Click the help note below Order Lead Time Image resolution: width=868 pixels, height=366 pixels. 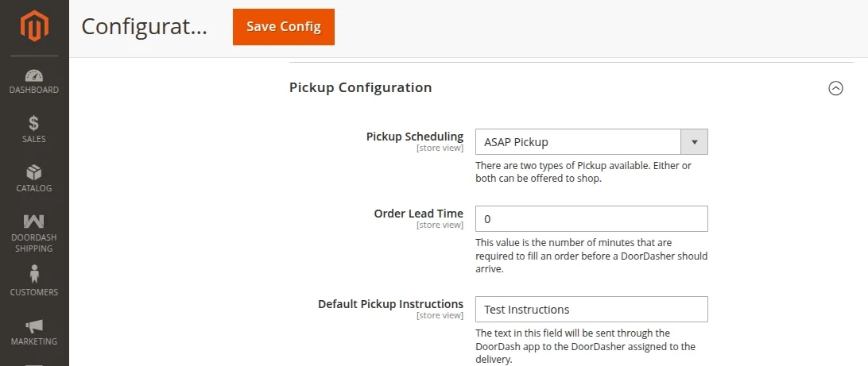click(x=591, y=256)
